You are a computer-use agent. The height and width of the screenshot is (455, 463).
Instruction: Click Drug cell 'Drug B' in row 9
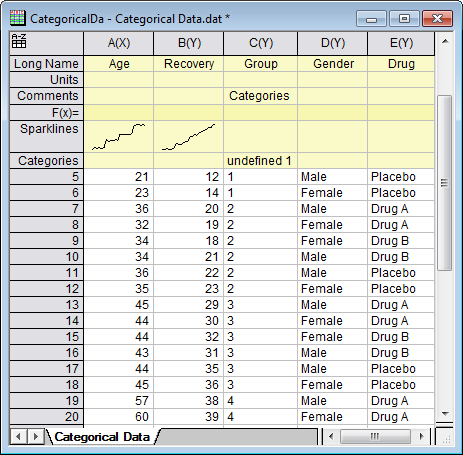[401, 241]
